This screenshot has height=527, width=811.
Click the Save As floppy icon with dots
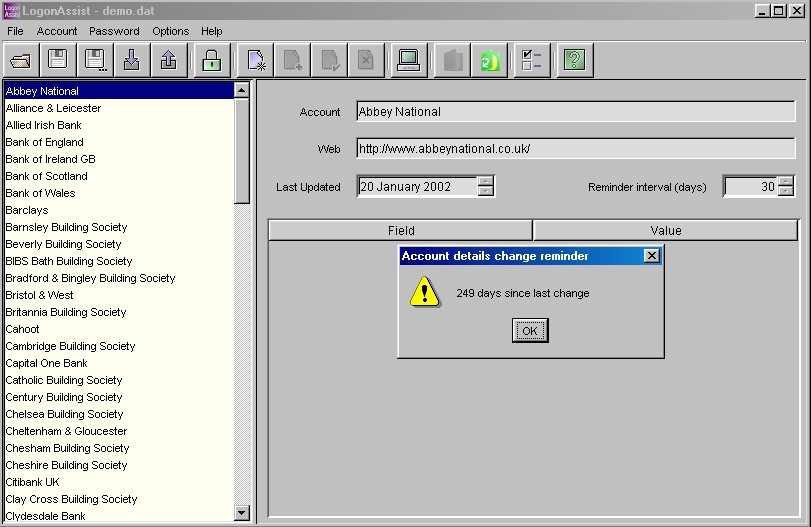[95, 60]
